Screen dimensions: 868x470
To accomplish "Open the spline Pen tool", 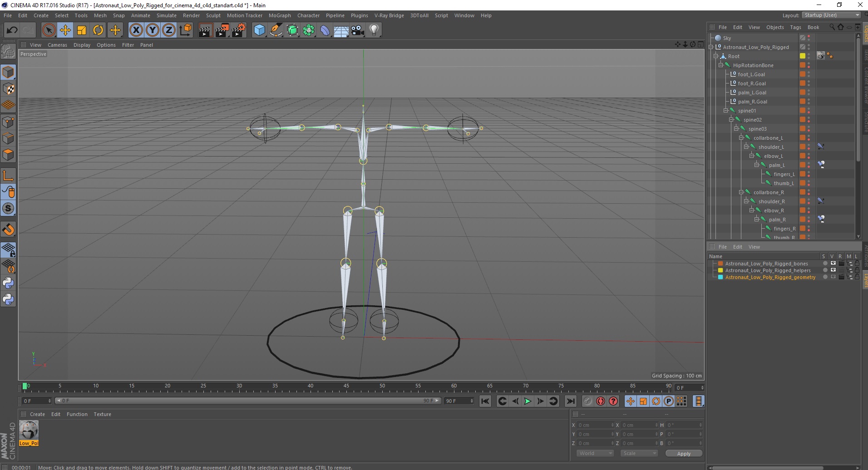I will click(276, 30).
